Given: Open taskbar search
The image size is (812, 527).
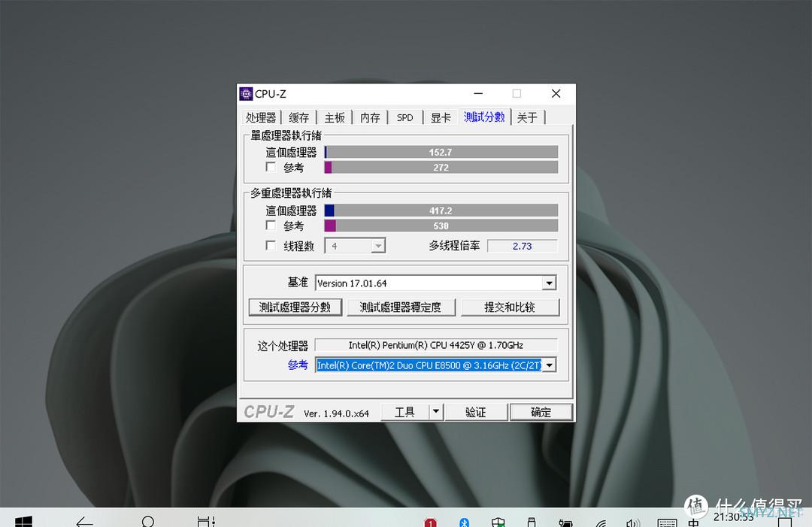Looking at the screenshot, I should pyautogui.click(x=147, y=521).
